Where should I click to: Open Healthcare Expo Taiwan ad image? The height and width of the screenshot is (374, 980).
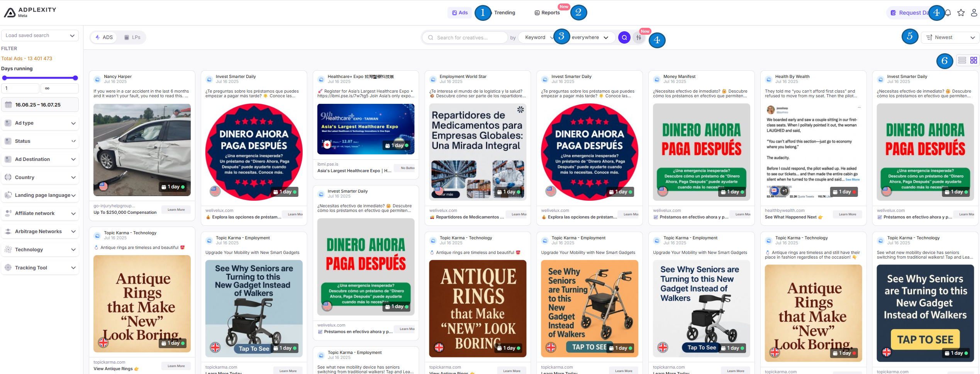point(366,129)
